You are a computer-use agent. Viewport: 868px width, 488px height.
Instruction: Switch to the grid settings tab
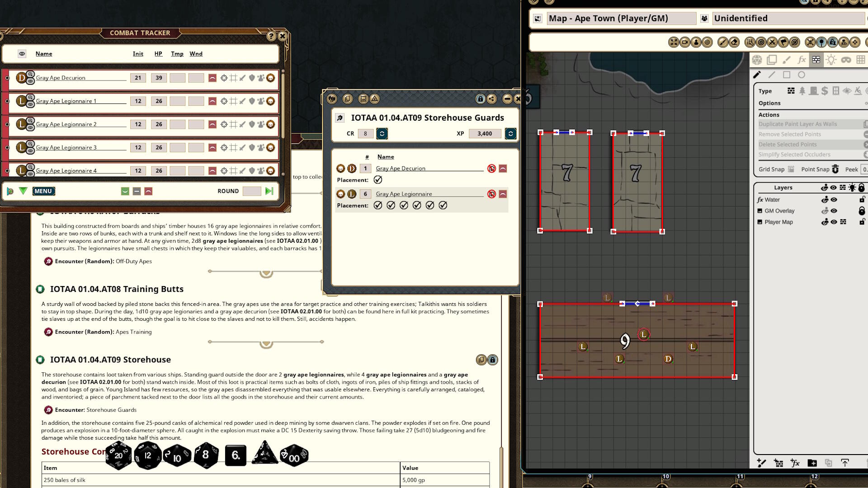point(861,60)
